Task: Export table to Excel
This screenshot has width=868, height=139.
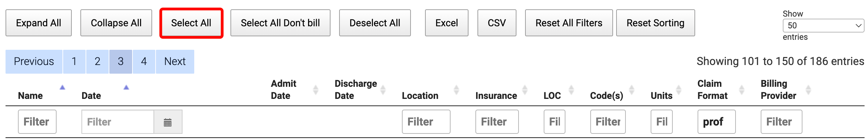Action: coord(446,23)
